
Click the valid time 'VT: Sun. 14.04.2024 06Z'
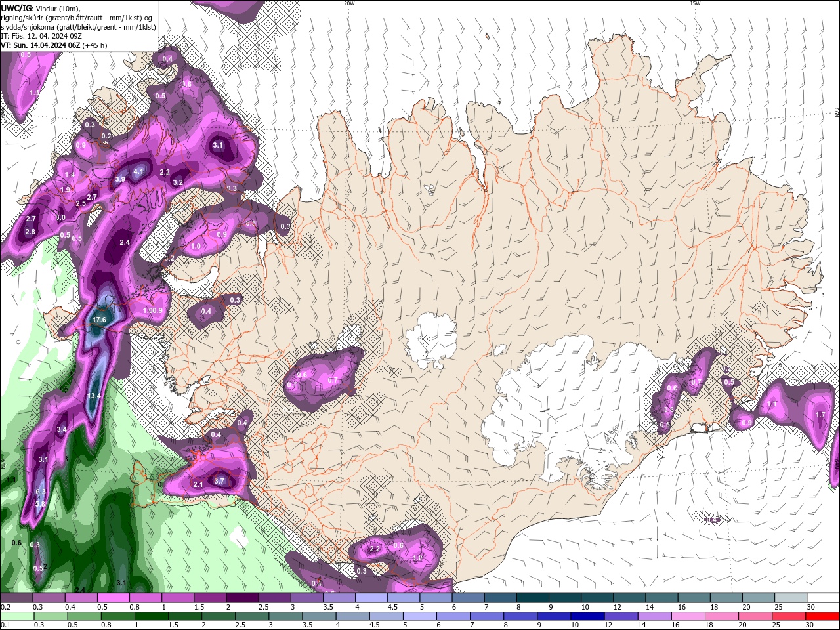[40, 45]
